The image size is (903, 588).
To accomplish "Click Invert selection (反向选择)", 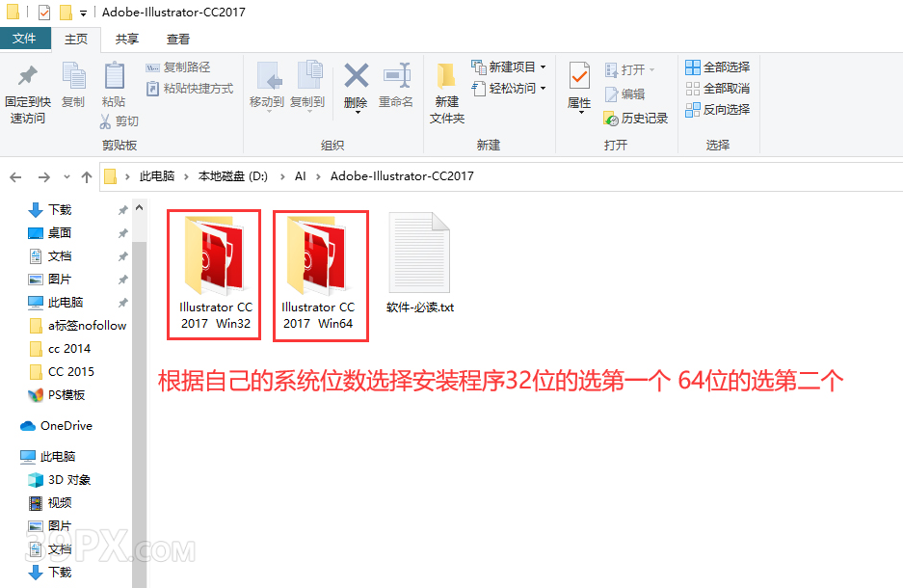I will pyautogui.click(x=718, y=110).
